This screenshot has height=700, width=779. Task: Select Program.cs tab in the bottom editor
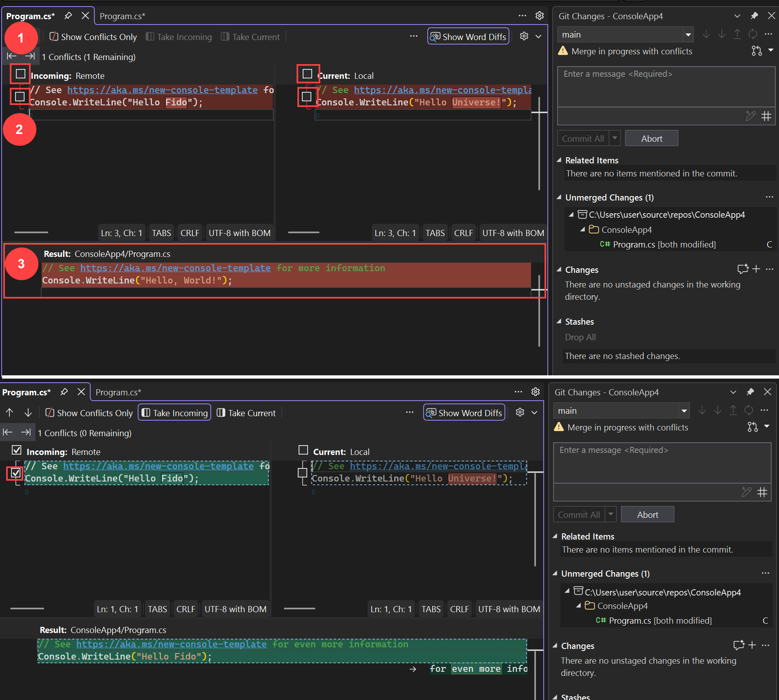pos(26,392)
